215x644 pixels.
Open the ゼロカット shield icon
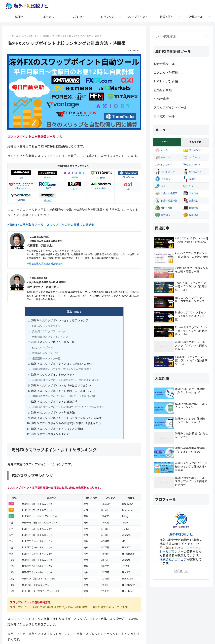tap(157, 179)
